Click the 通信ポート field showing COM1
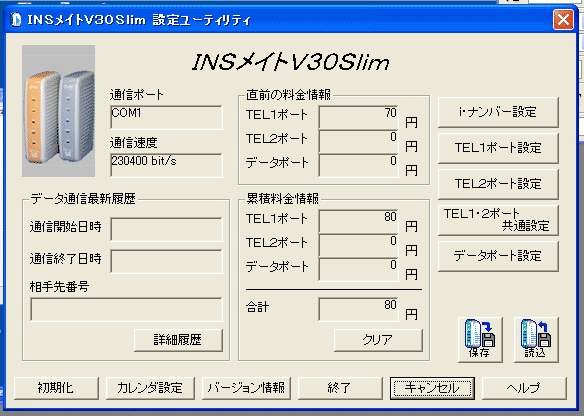 [x=166, y=117]
